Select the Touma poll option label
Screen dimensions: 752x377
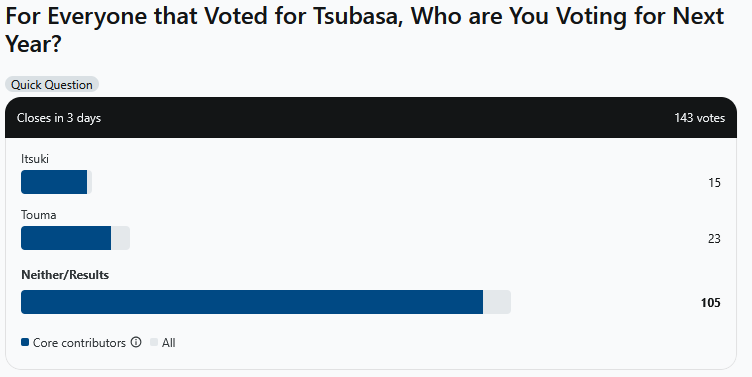pyautogui.click(x=39, y=215)
